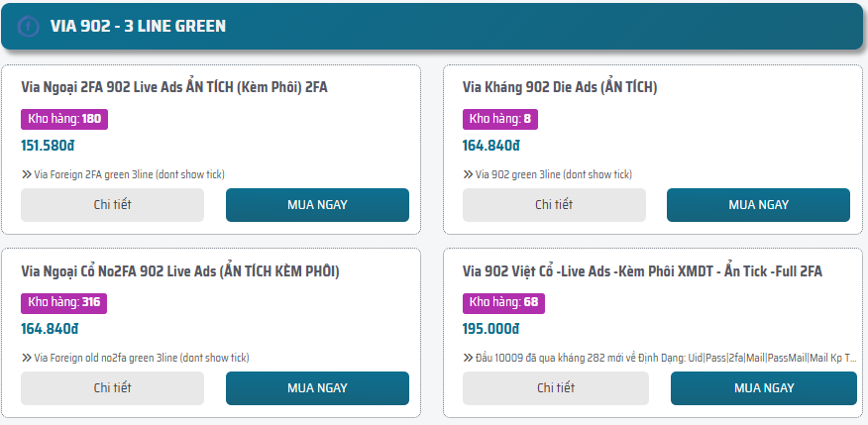Open the Via 902 Việt Cổ Live Ads title
868x425 pixels.
coord(642,271)
